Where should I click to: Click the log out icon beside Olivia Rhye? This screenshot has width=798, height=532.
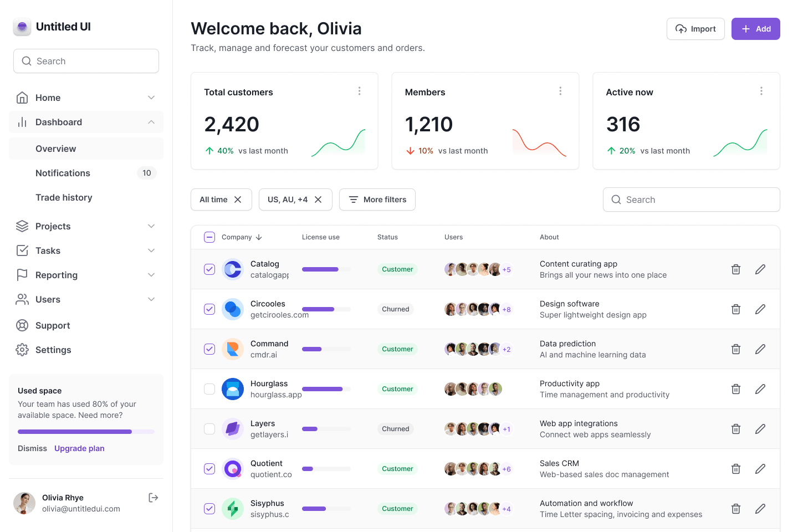(154, 498)
